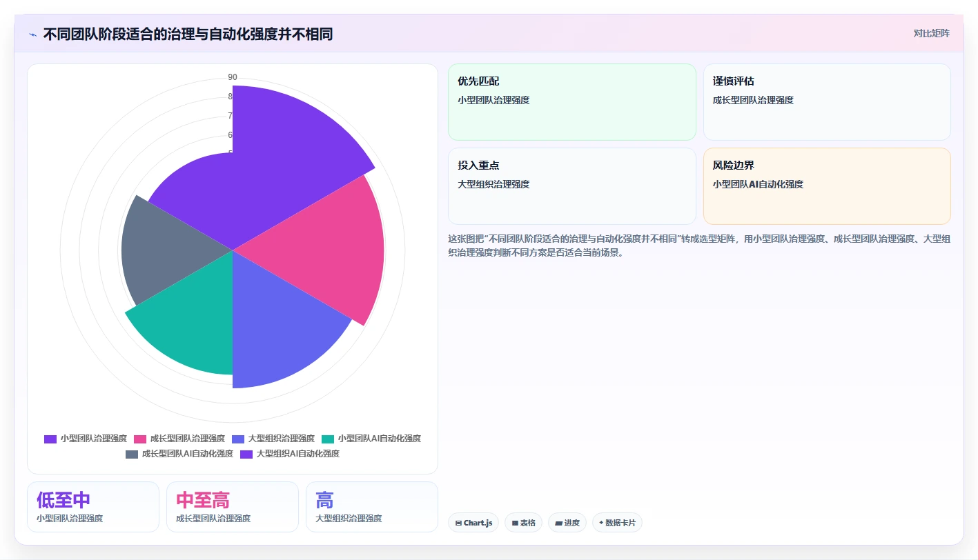Click the teal polar chart segment
The height and width of the screenshot is (560, 978).
(193, 317)
